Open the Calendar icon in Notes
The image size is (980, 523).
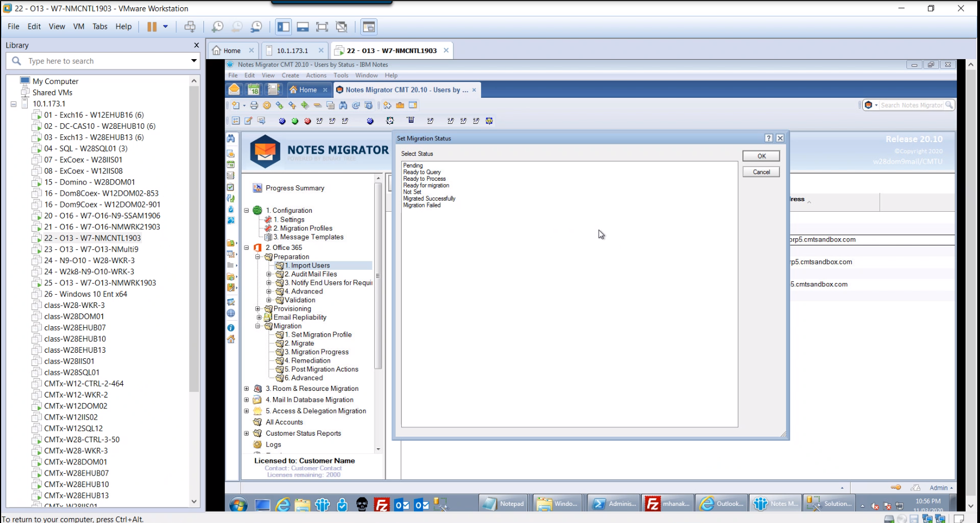(x=253, y=90)
